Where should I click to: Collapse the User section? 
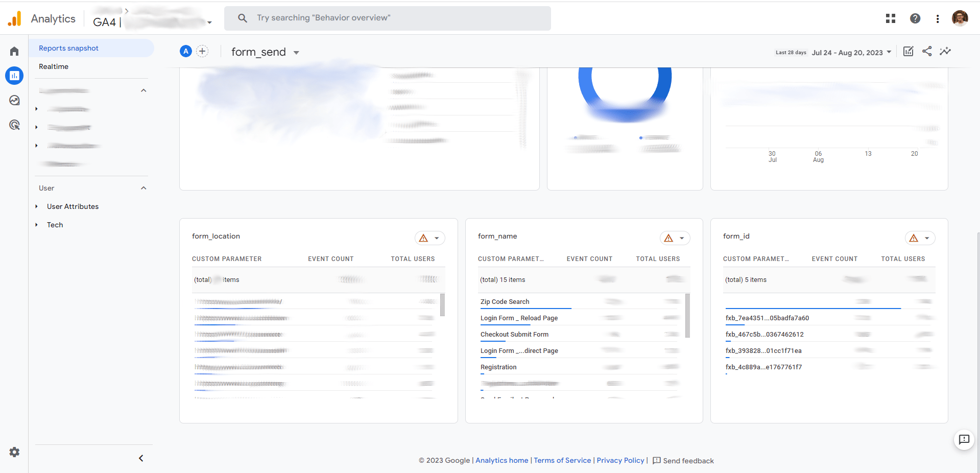[x=144, y=188]
